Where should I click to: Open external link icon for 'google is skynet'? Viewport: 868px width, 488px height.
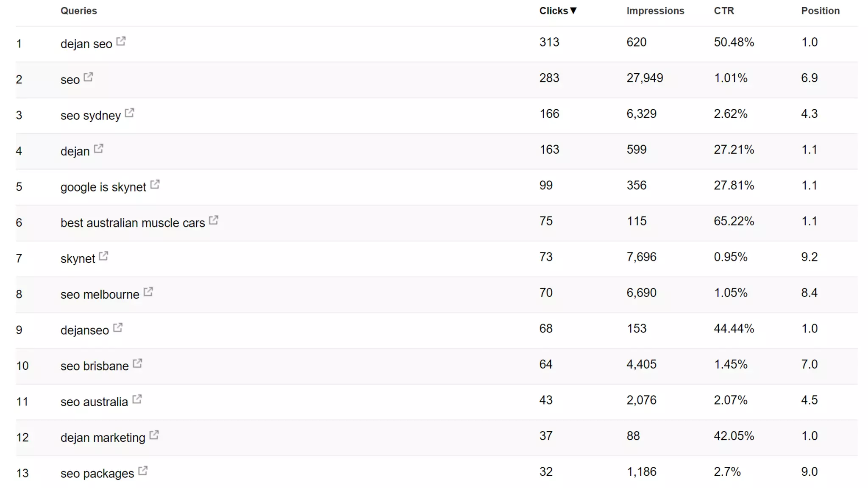tap(155, 184)
